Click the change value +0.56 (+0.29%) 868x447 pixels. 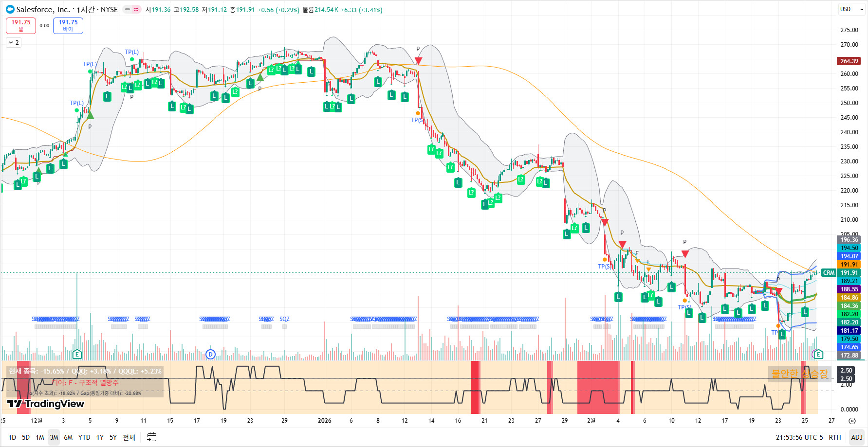click(278, 10)
